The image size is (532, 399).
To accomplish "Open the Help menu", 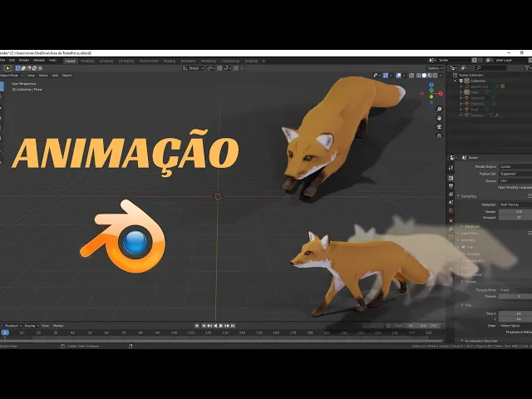I will 52,61.
